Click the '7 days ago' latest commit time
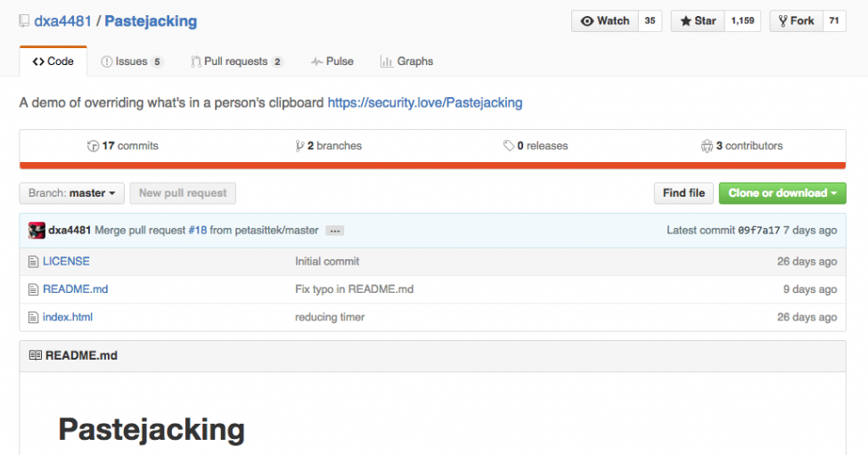 pyautogui.click(x=810, y=231)
